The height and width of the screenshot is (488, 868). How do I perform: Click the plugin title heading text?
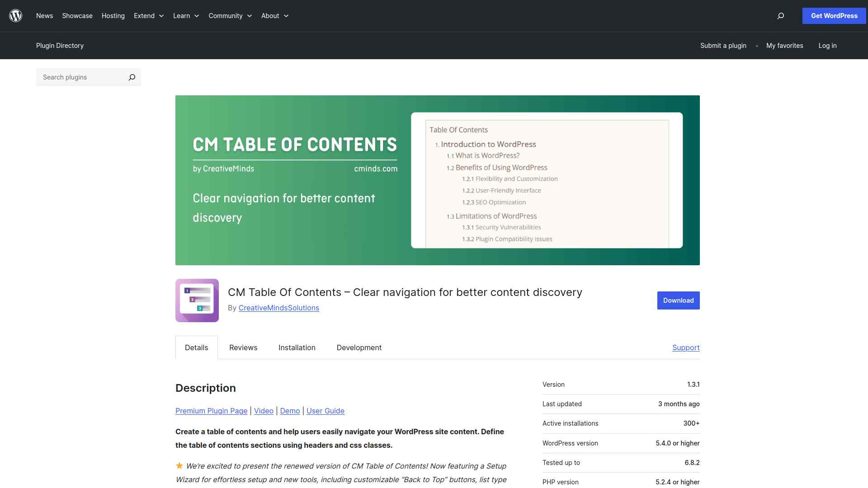pyautogui.click(x=405, y=292)
